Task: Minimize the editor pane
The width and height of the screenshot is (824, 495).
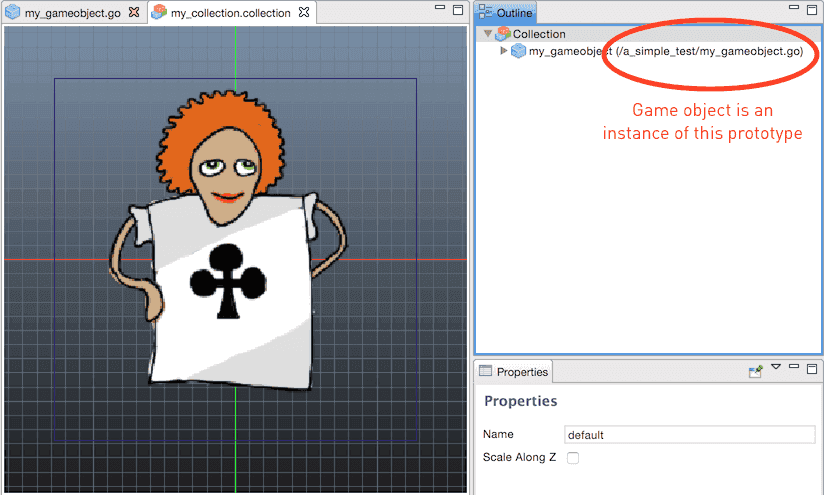Action: [x=440, y=8]
